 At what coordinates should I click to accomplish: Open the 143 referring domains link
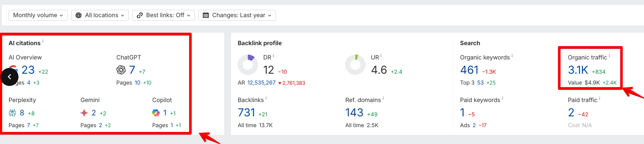click(354, 113)
